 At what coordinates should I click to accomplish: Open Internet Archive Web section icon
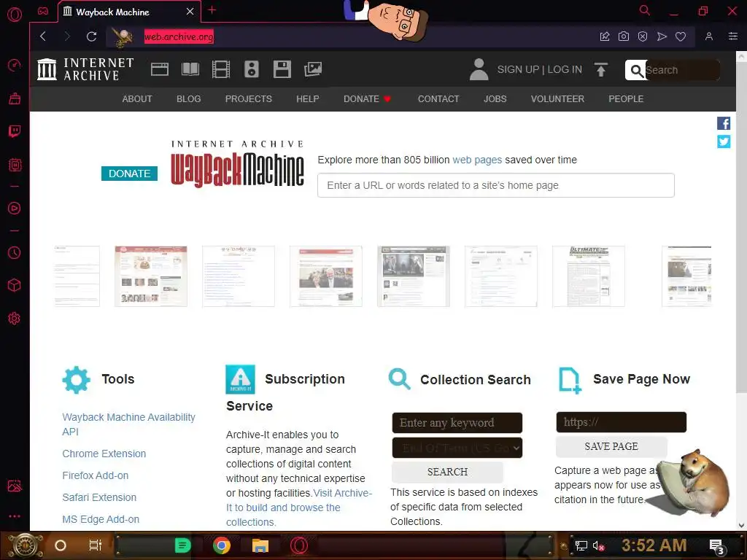[160, 69]
